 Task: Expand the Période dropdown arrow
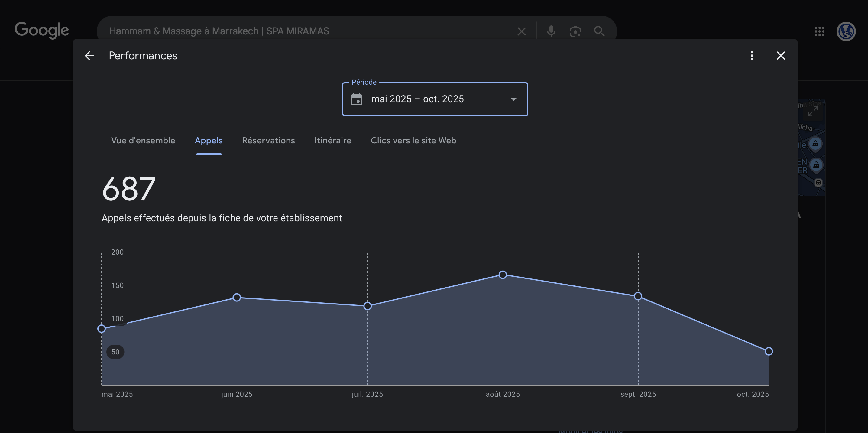[x=513, y=99]
